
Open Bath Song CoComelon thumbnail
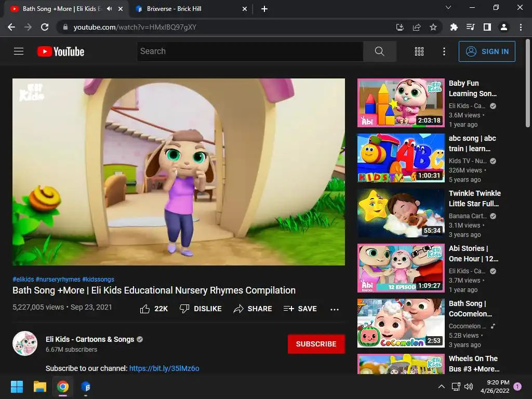[401, 323]
